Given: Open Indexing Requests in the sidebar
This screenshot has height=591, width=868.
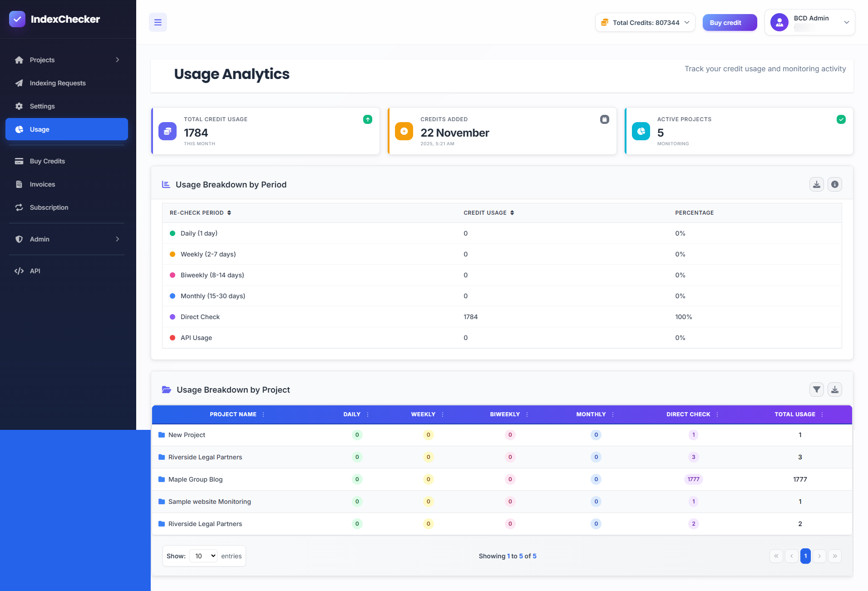Looking at the screenshot, I should (x=58, y=83).
